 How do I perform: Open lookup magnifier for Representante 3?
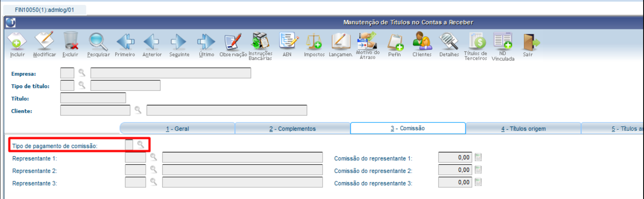click(x=154, y=182)
